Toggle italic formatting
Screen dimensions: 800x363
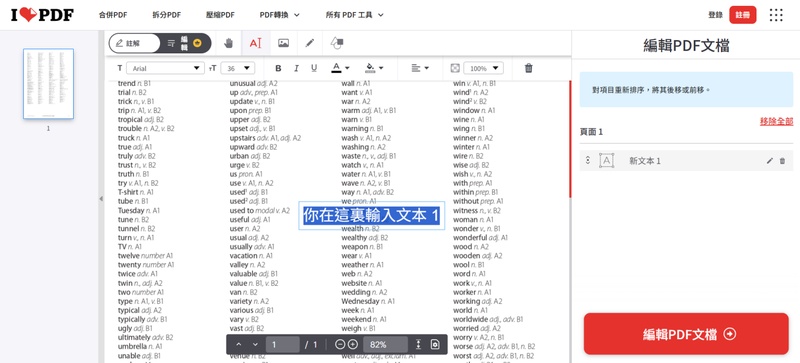click(296, 68)
